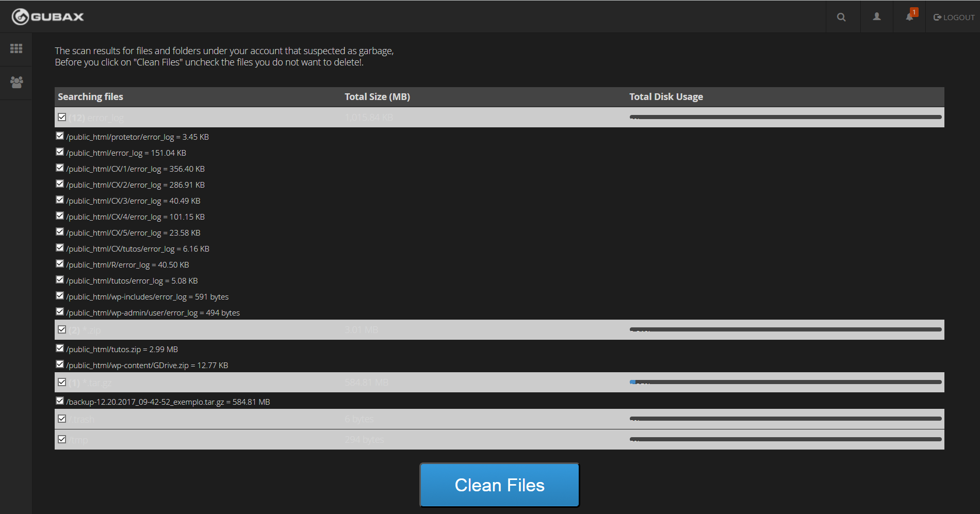Deselect the GDrive.zip file checkbox
This screenshot has width=980, height=514.
tap(60, 364)
